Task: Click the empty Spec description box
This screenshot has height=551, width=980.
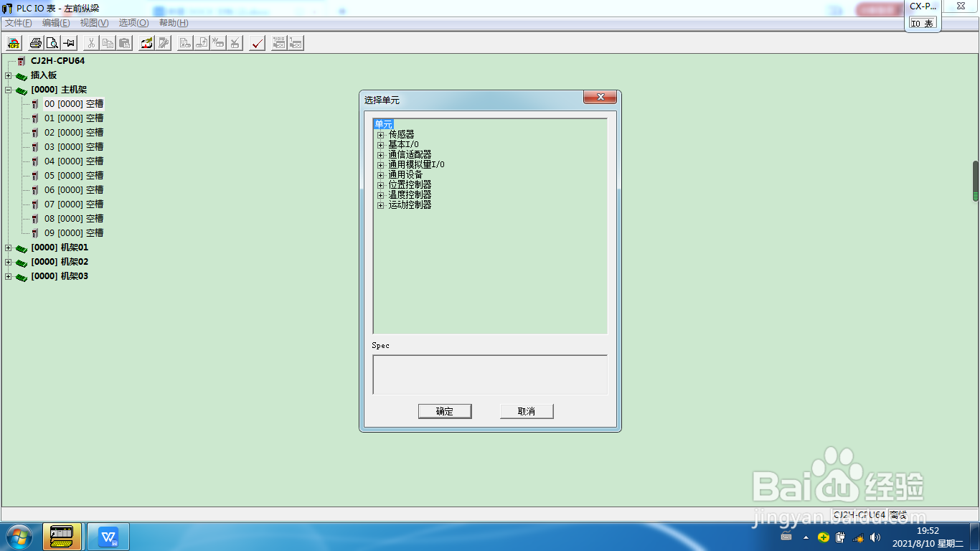Action: coord(490,375)
